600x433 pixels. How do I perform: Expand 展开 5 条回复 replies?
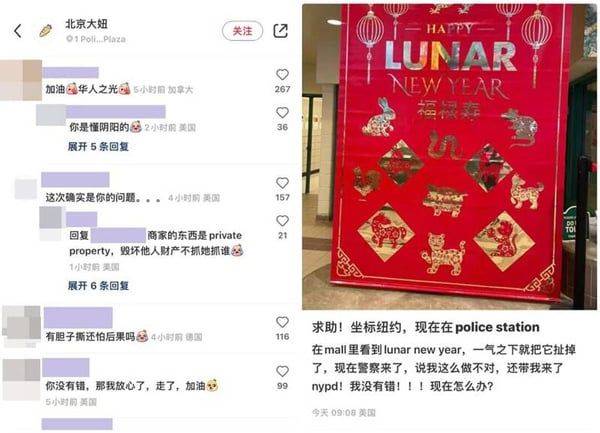pyautogui.click(x=98, y=147)
